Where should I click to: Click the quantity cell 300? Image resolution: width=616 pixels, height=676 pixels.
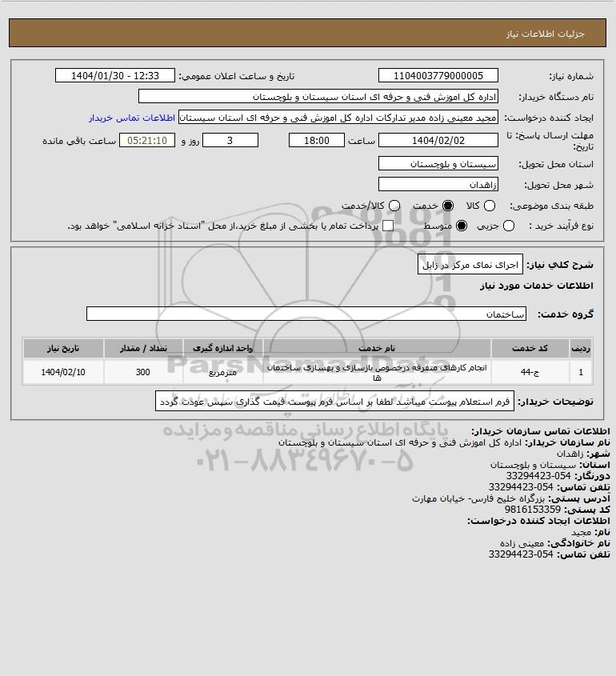pos(143,372)
